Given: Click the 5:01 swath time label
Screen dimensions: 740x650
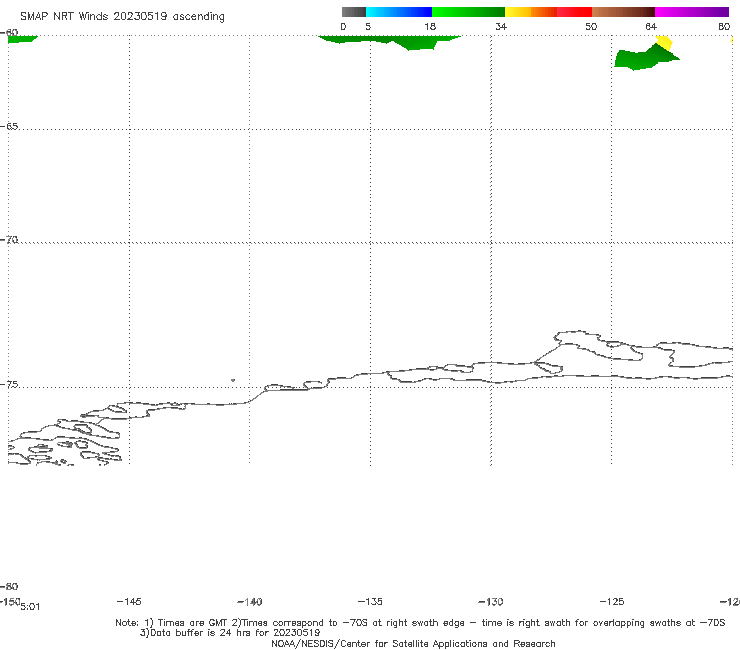Looking at the screenshot, I should 30,607.
